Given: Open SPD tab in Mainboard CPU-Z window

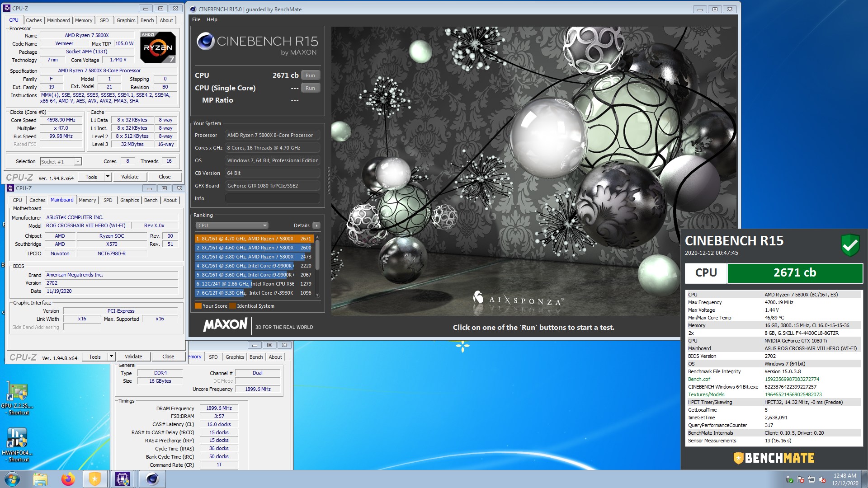Looking at the screenshot, I should click(x=108, y=200).
